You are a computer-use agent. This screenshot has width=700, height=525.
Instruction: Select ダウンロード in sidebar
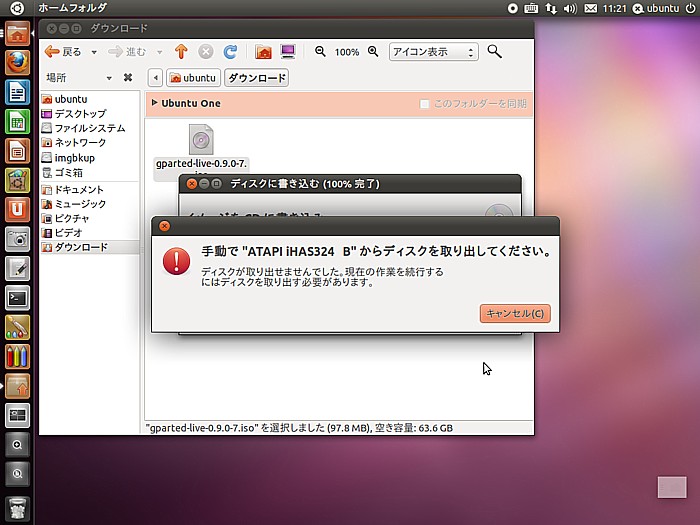pos(89,247)
